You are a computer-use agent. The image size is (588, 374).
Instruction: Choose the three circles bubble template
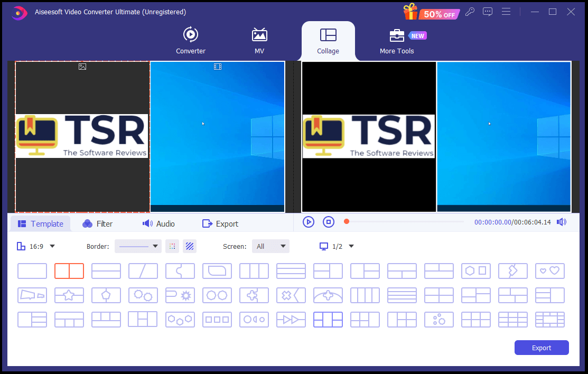tap(438, 320)
